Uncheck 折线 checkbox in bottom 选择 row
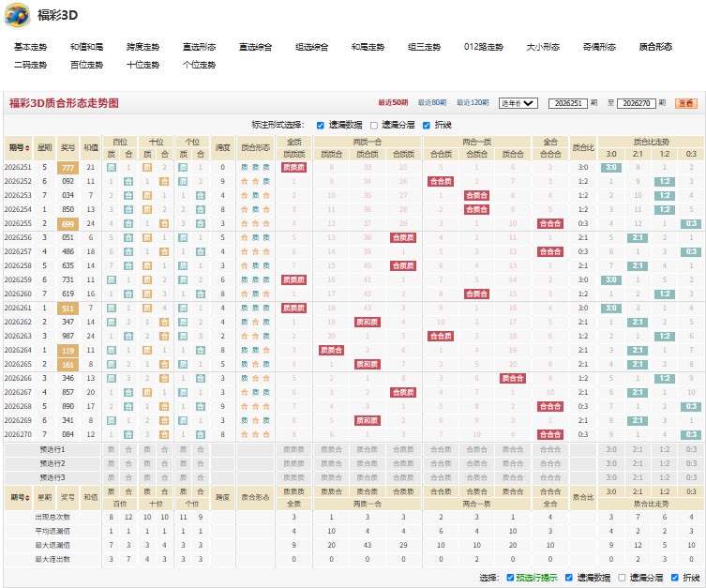 (x=674, y=577)
